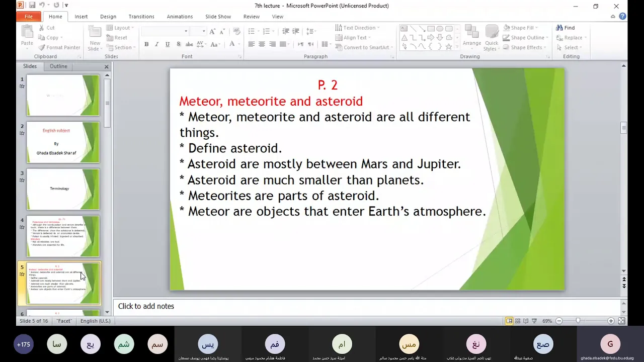
Task: Open the Slide Show tab
Action: (x=218, y=17)
